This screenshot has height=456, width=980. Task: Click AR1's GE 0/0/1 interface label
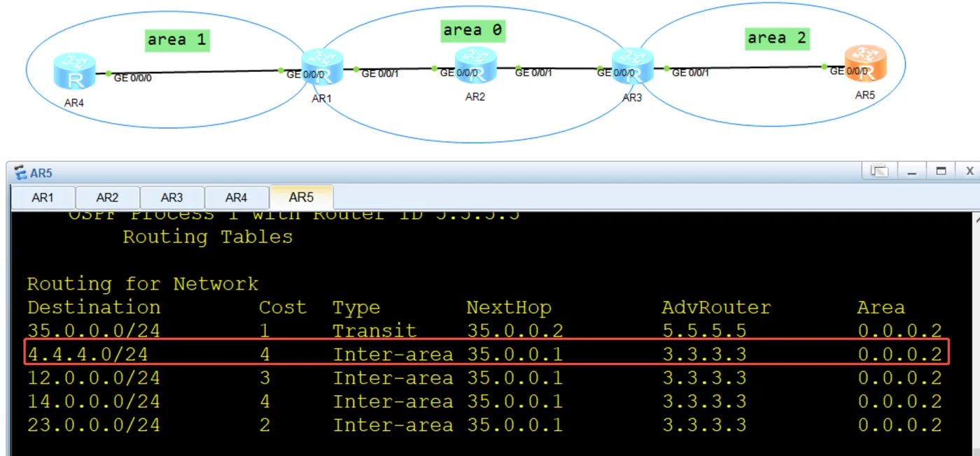[380, 73]
